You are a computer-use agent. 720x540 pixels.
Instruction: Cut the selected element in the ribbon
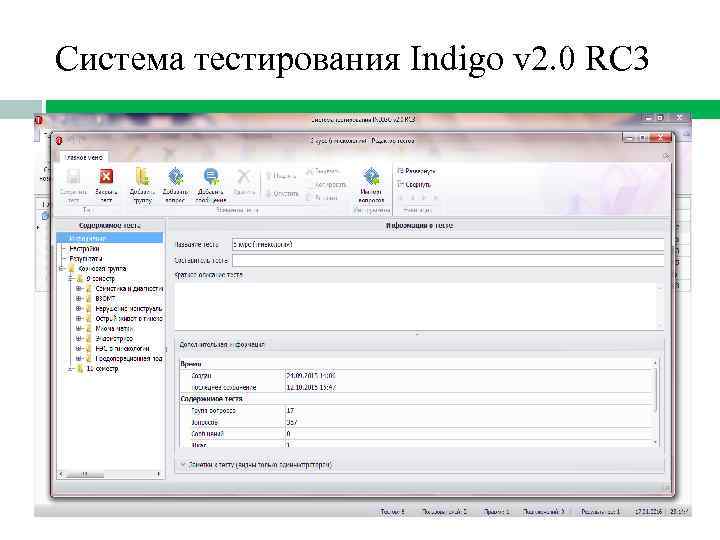click(322, 171)
